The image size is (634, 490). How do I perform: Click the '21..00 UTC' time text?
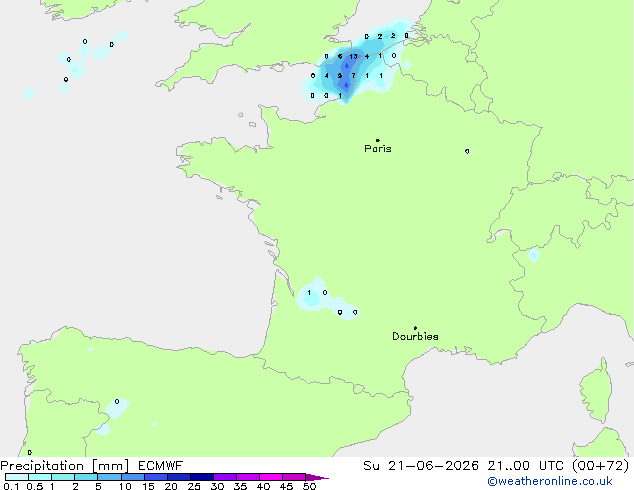pos(525,466)
